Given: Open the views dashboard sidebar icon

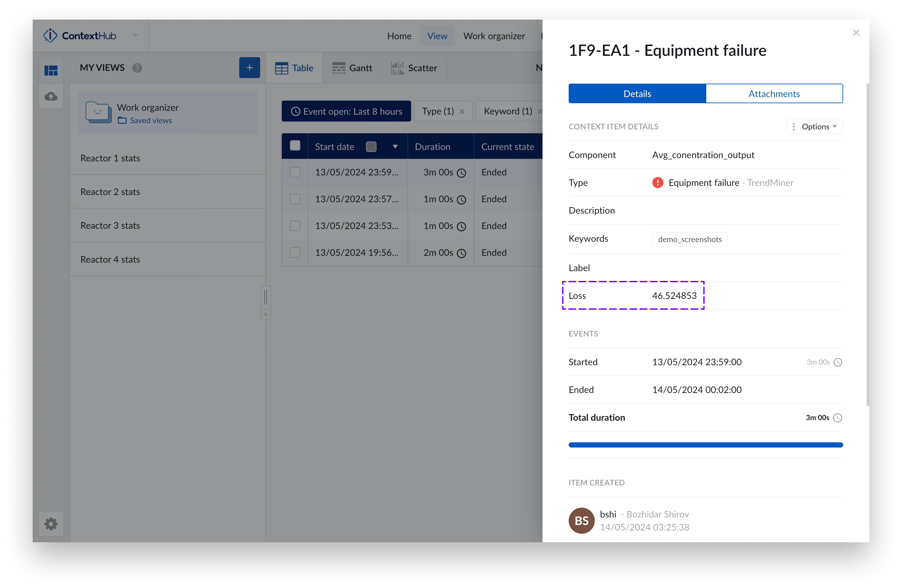Looking at the screenshot, I should click(51, 70).
